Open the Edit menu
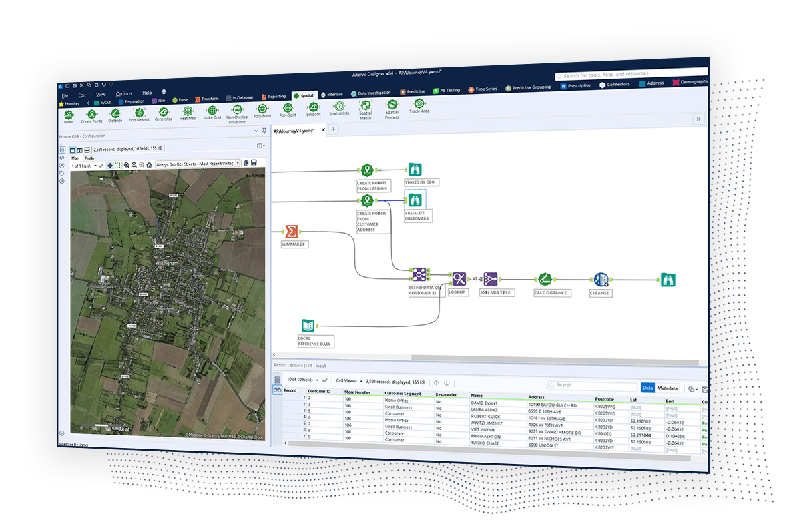 82,95
